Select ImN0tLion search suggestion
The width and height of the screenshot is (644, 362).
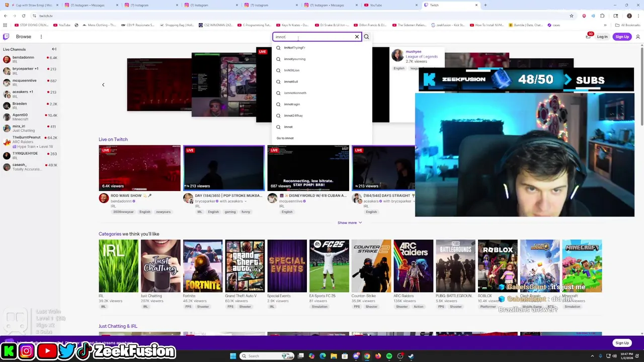pos(322,70)
